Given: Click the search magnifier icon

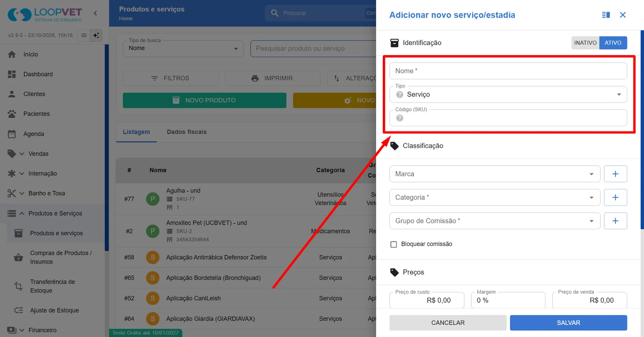Looking at the screenshot, I should point(275,13).
